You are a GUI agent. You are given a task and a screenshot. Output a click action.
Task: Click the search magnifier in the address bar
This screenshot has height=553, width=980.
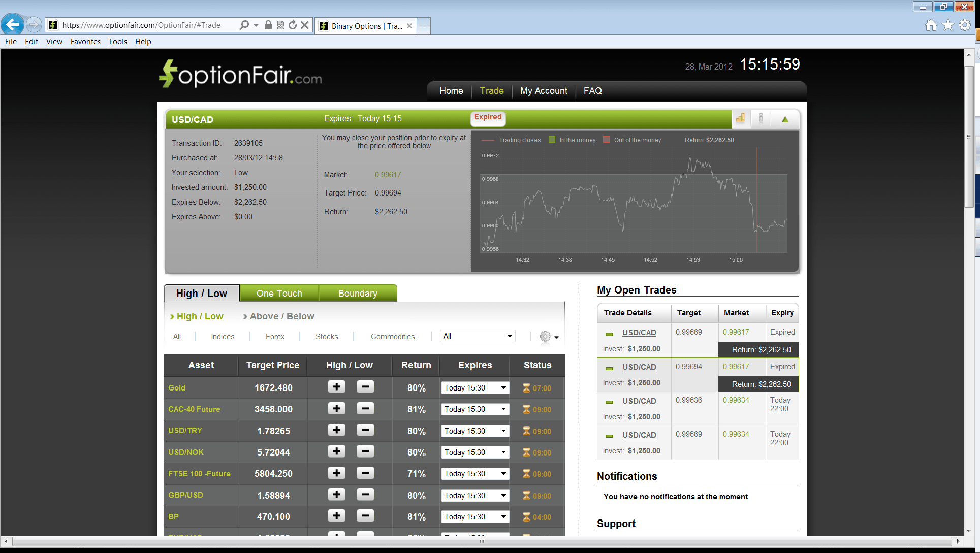[243, 25]
